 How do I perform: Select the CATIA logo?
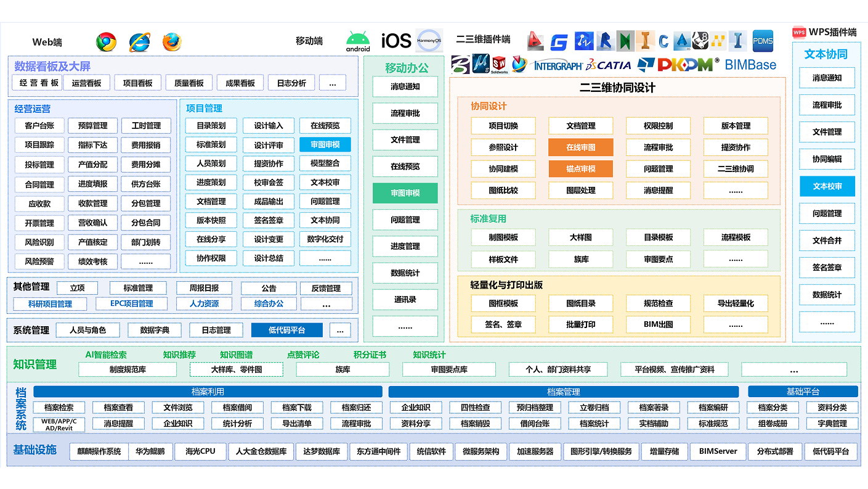point(609,65)
